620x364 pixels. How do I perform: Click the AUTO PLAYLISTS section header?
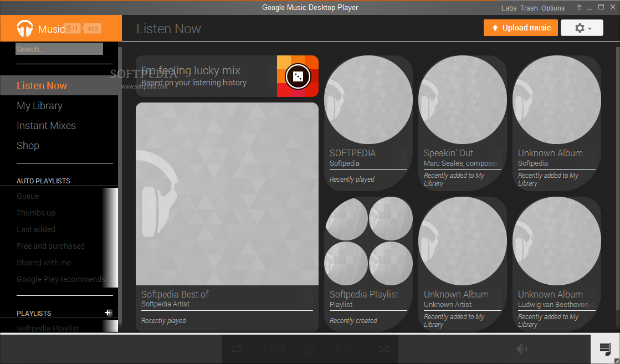click(x=44, y=181)
